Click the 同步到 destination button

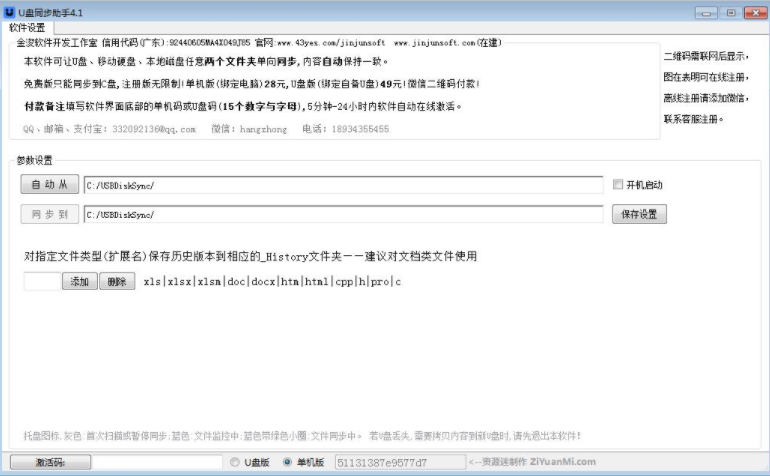point(50,214)
